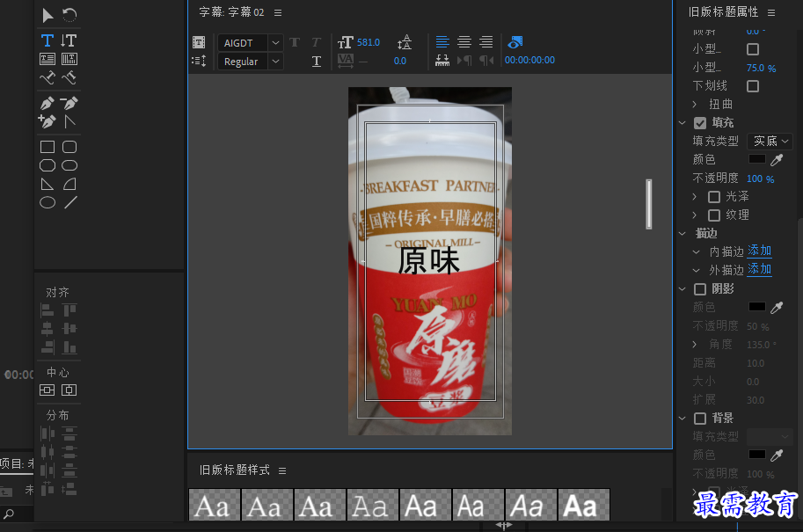Select the Selection arrow tool
Screen dimensions: 803x532
[x=47, y=15]
